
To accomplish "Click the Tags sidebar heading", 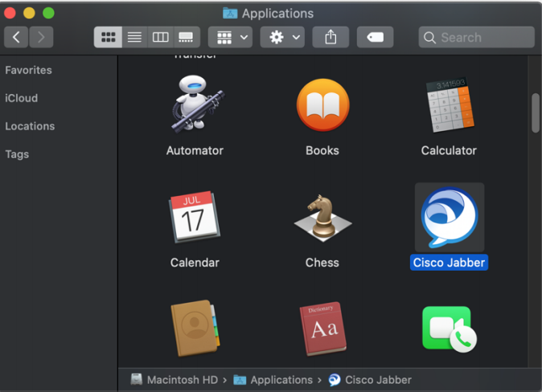I will point(17,154).
